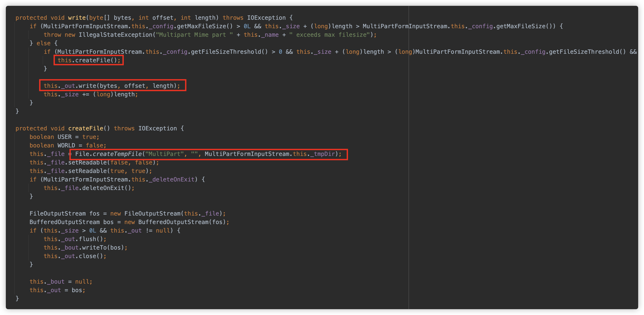Viewport: 644px width, 315px height.
Task: Click the line "this._file.setReadable(false, false);"
Action: click(94, 162)
